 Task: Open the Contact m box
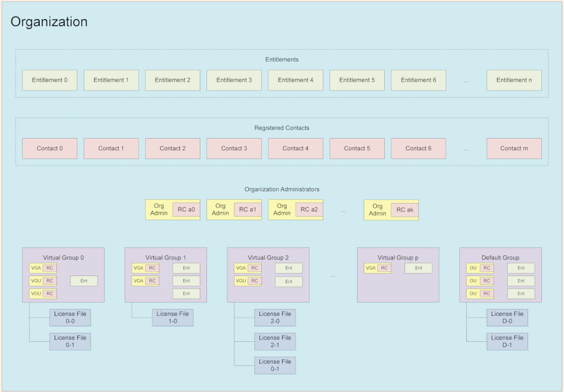pyautogui.click(x=514, y=148)
